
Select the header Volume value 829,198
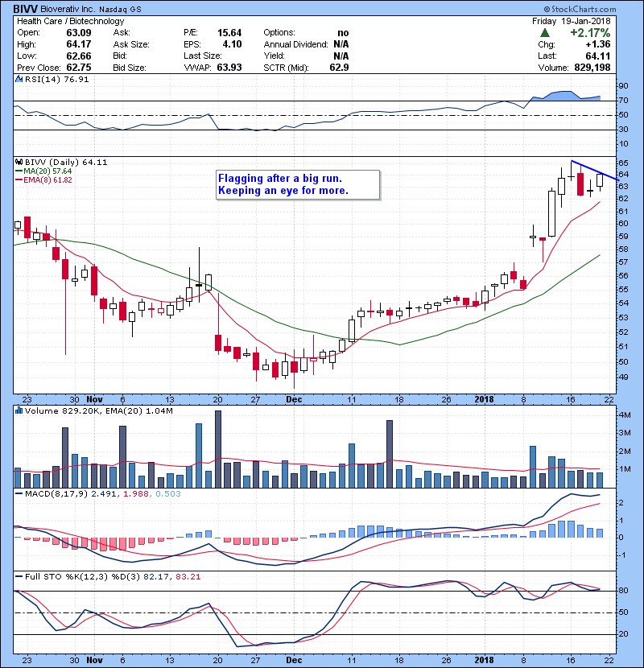pos(592,68)
